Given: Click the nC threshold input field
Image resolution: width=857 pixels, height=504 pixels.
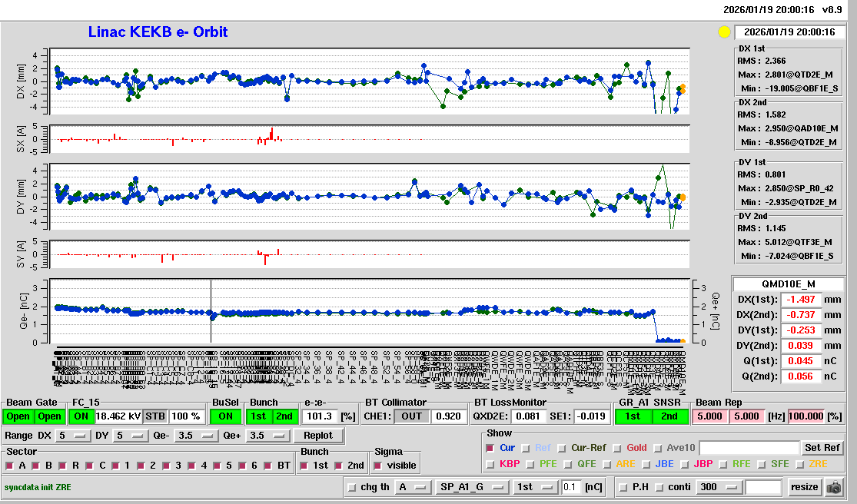Looking at the screenshot, I should [x=571, y=487].
